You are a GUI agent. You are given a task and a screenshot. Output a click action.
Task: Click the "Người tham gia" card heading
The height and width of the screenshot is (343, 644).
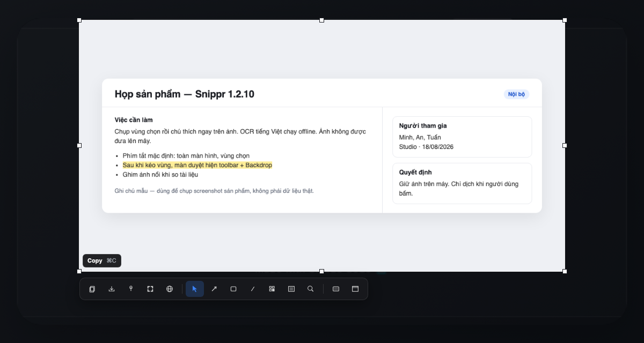pos(423,126)
